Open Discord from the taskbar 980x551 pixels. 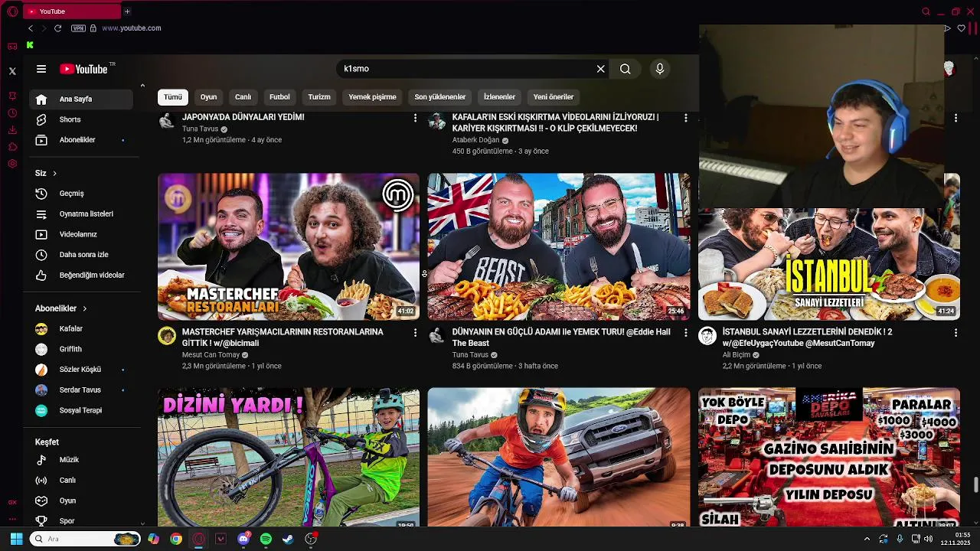(x=243, y=539)
